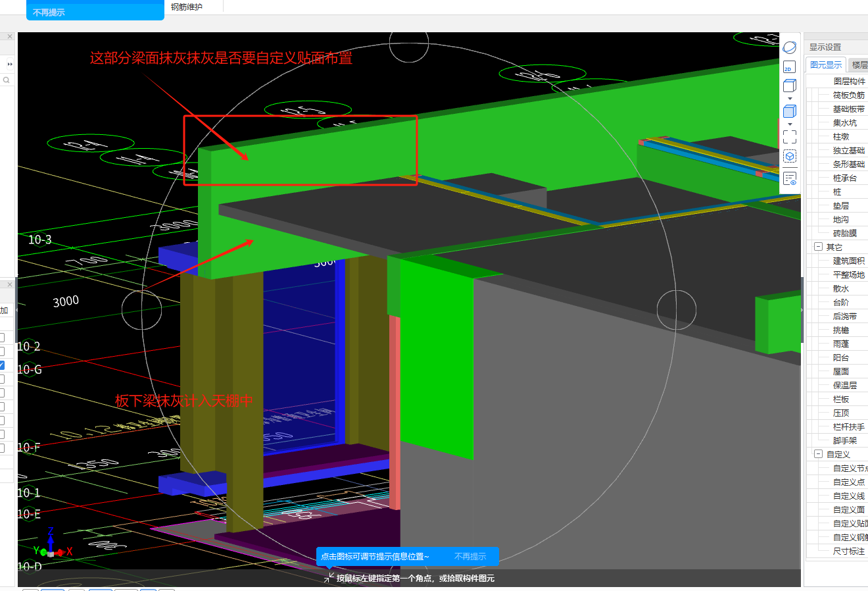Screen dimensions: 868x591
Task: Select the wireframe cube view icon
Action: (790, 86)
